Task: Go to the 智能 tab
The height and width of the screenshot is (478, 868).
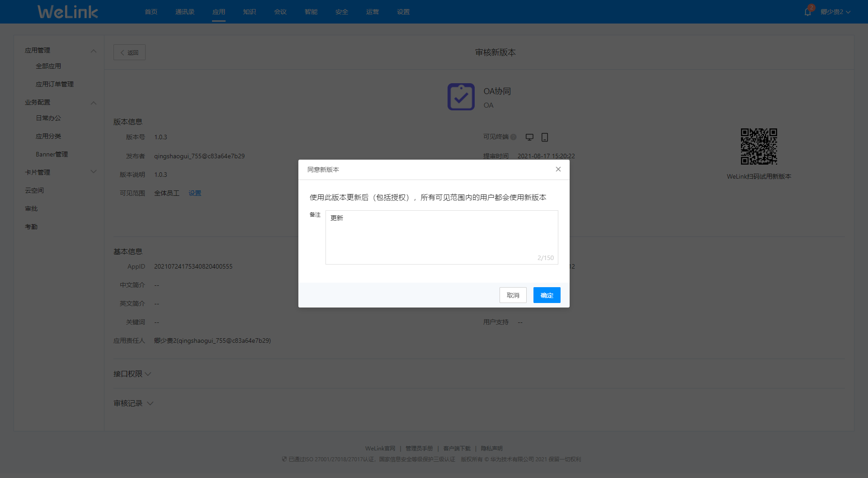Action: [x=311, y=12]
